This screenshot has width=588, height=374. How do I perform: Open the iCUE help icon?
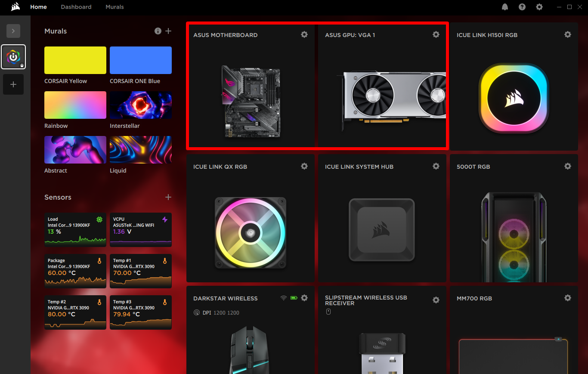tap(522, 7)
